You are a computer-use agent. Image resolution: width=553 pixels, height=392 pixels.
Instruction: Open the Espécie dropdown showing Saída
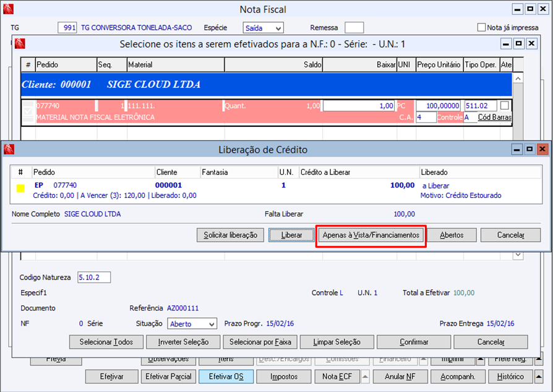point(263,28)
